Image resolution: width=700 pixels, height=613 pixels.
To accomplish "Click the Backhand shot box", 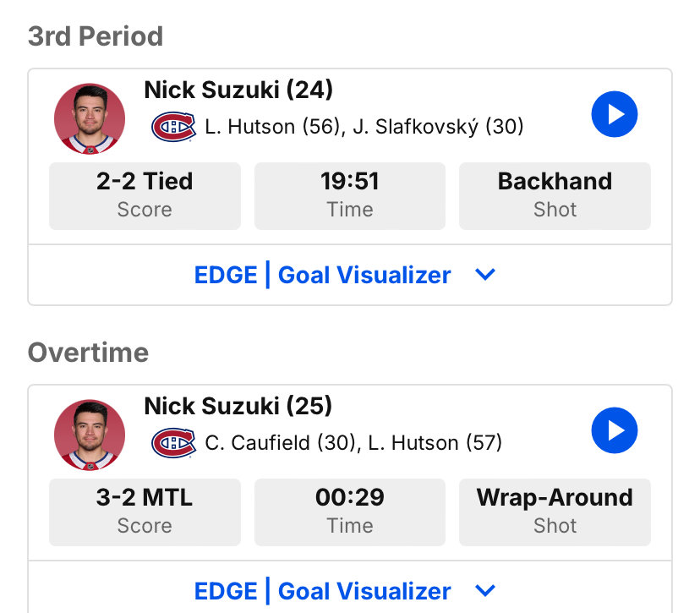I will (555, 196).
